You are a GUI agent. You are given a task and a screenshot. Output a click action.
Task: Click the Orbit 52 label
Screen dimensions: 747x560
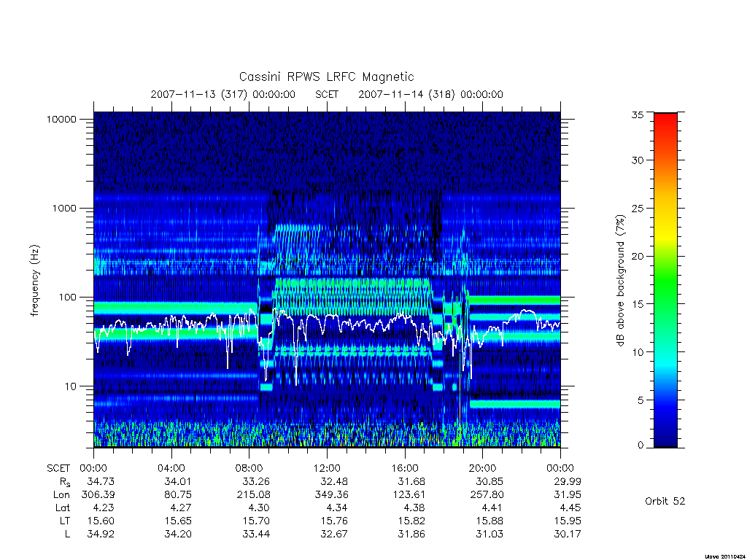point(665,501)
